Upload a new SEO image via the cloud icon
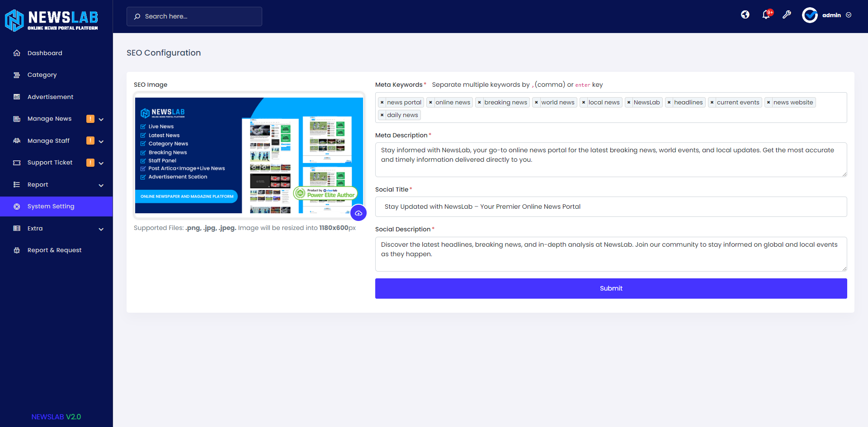Screen dimensions: 868x427 [359, 212]
